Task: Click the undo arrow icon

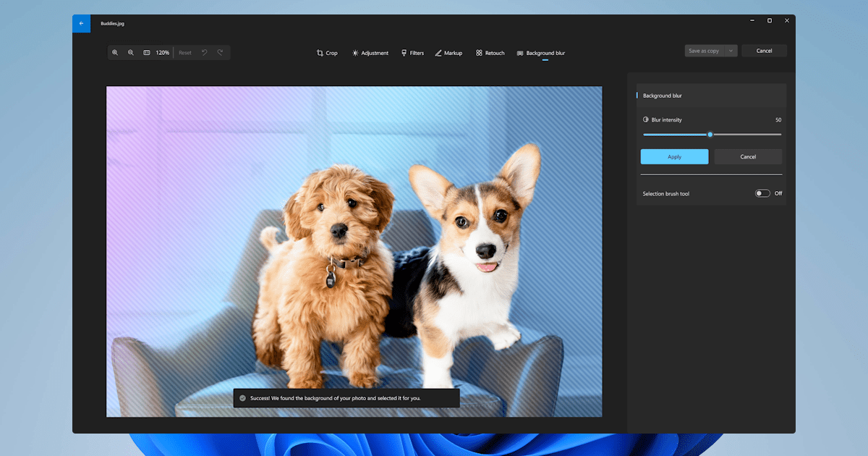Action: [205, 53]
